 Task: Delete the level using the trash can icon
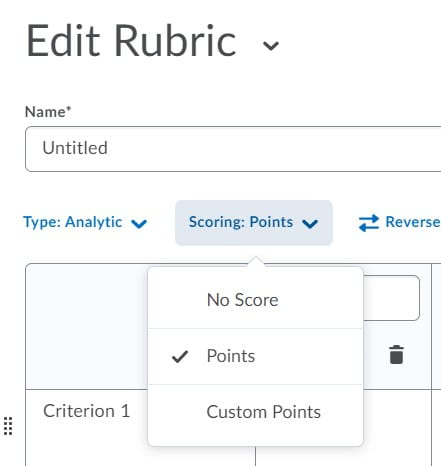point(396,354)
